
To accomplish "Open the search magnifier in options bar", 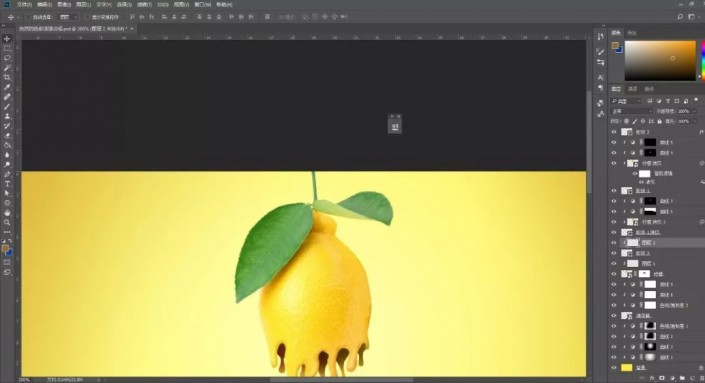I will point(680,17).
